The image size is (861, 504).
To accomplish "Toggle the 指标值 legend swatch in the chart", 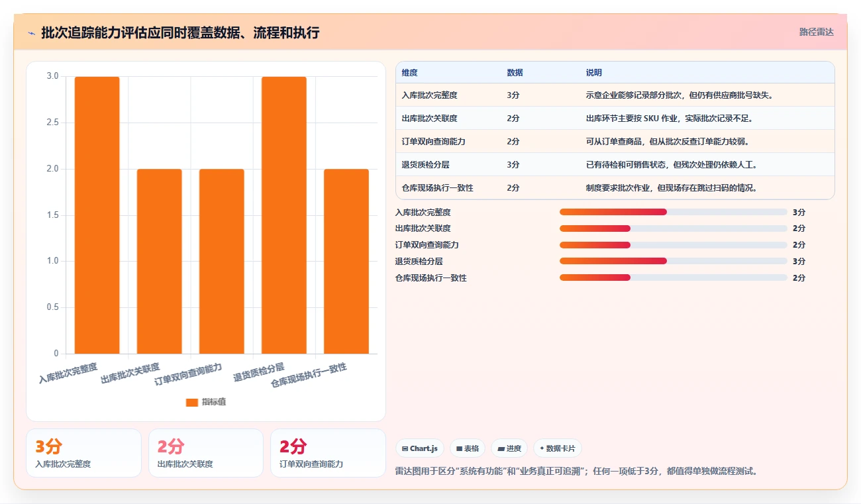I will [x=192, y=402].
